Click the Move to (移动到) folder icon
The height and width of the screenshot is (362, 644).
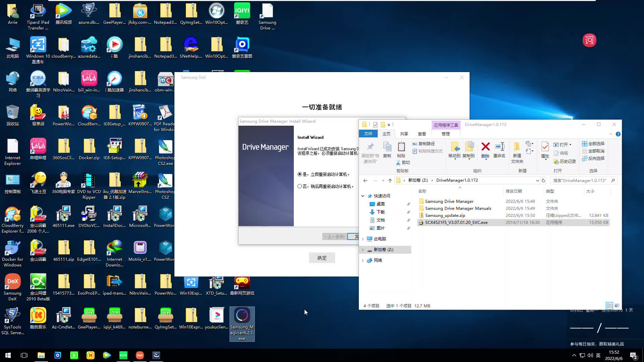coord(454,149)
